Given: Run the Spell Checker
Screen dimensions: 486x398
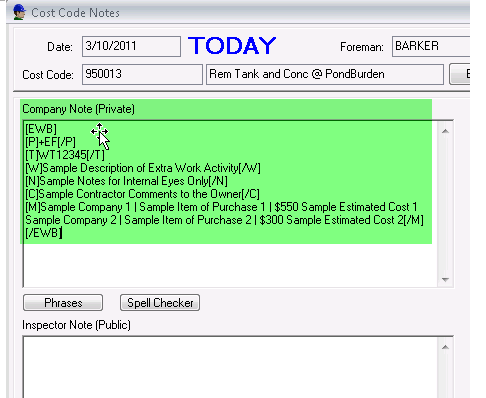Looking at the screenshot, I should 160,303.
